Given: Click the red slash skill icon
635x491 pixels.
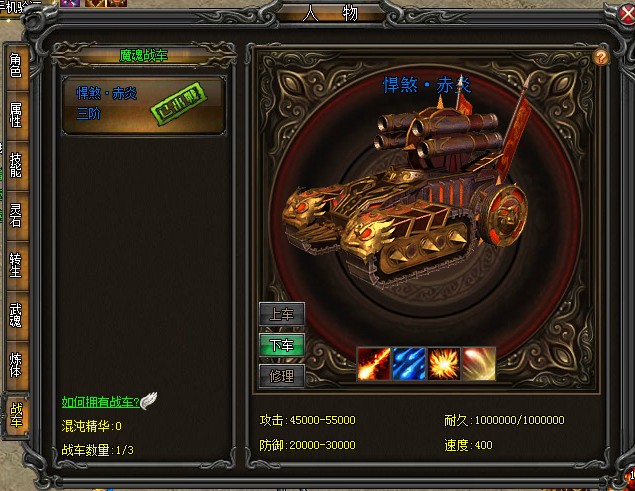Looking at the screenshot, I should (x=479, y=363).
